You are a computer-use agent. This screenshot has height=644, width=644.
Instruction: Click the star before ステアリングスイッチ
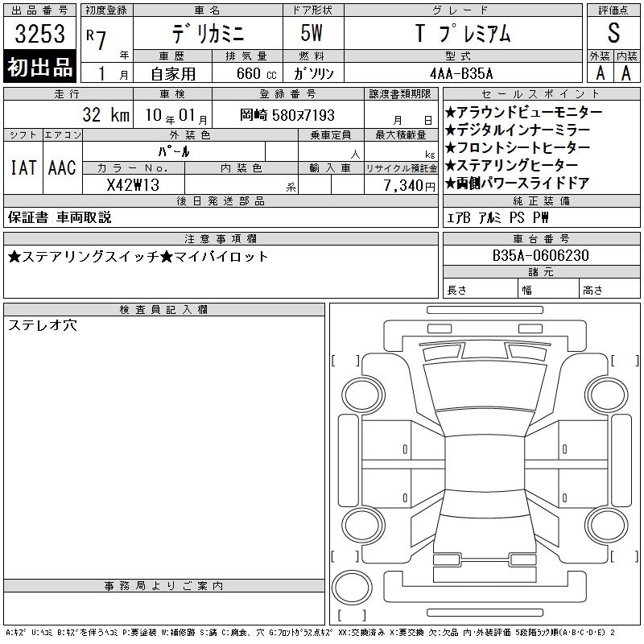[x=14, y=257]
